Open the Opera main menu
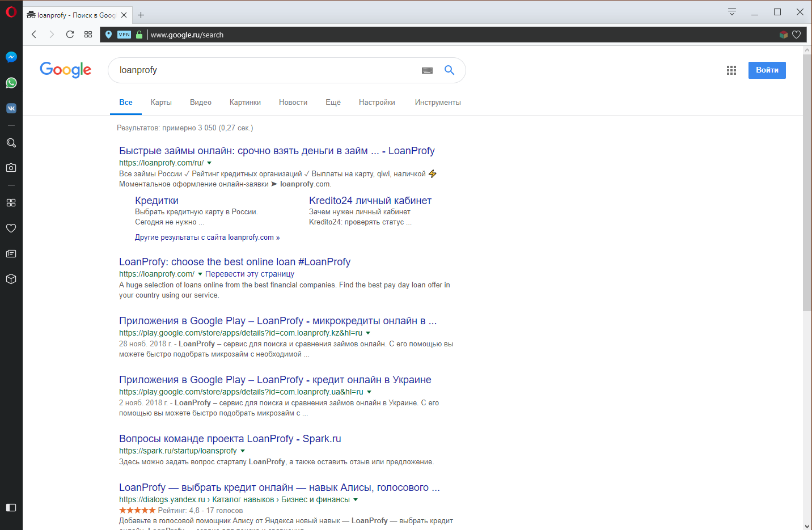The height and width of the screenshot is (530, 812). (x=11, y=11)
